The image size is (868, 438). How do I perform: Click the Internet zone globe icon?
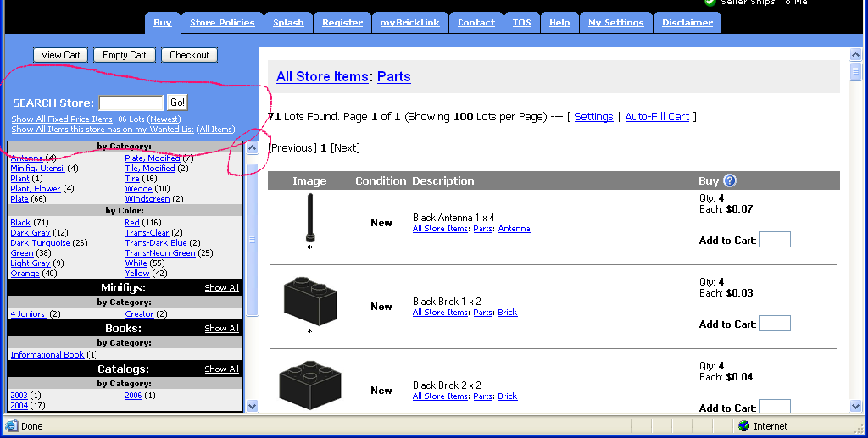(x=744, y=426)
